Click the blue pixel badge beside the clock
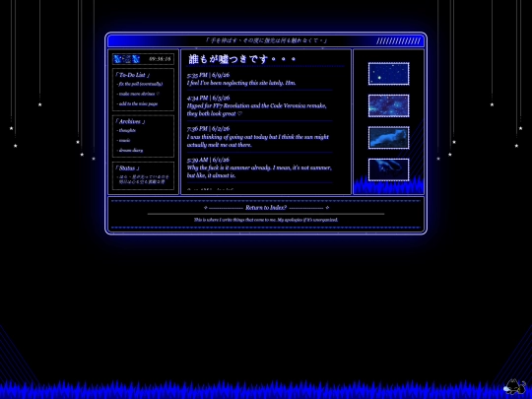532x399 pixels. pos(127,59)
